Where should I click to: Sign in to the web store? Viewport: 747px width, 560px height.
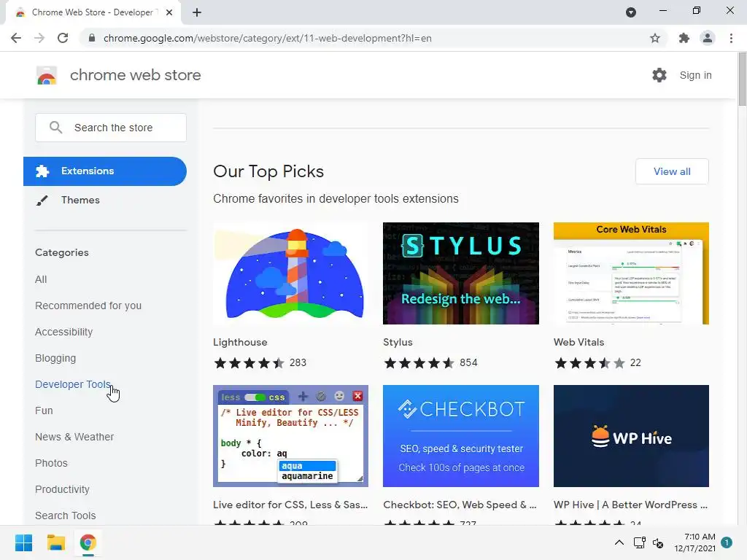coord(695,75)
